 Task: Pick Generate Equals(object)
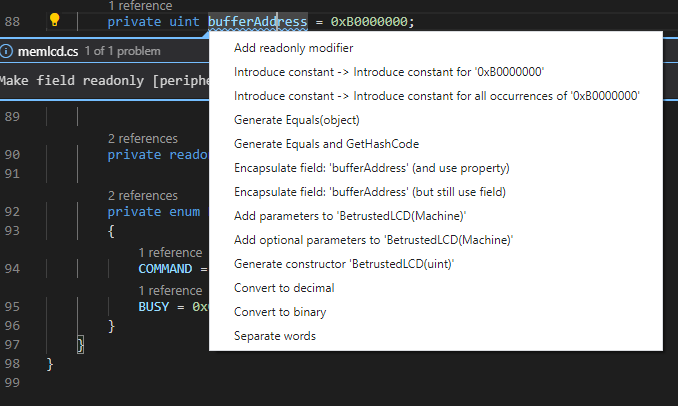click(x=297, y=120)
